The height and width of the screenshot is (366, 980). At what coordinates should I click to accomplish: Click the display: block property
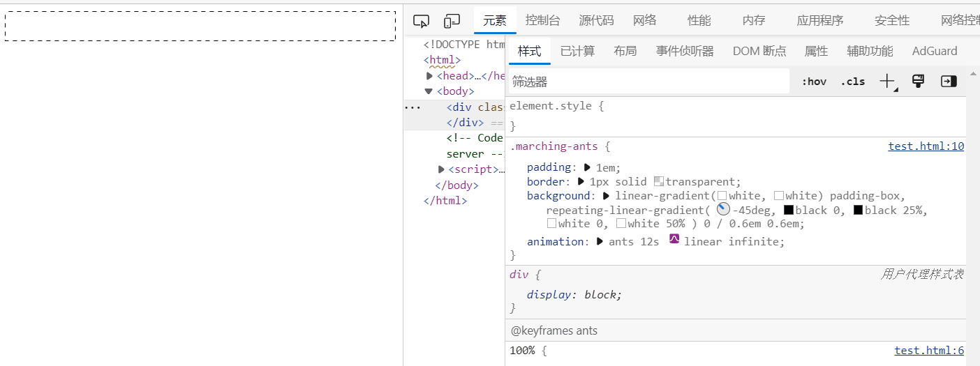pos(574,294)
